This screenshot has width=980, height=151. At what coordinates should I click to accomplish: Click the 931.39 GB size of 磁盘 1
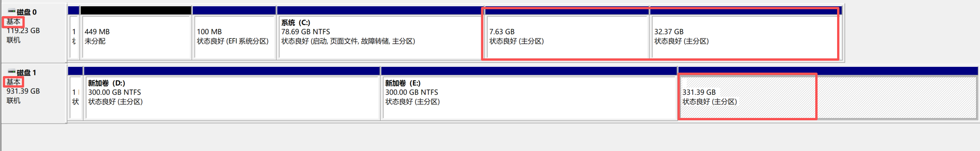[x=23, y=91]
